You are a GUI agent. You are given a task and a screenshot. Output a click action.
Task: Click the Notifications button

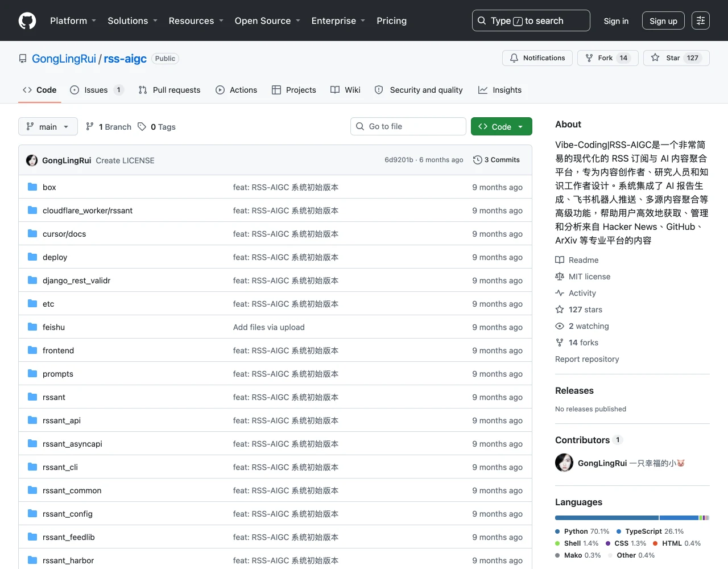coord(537,58)
